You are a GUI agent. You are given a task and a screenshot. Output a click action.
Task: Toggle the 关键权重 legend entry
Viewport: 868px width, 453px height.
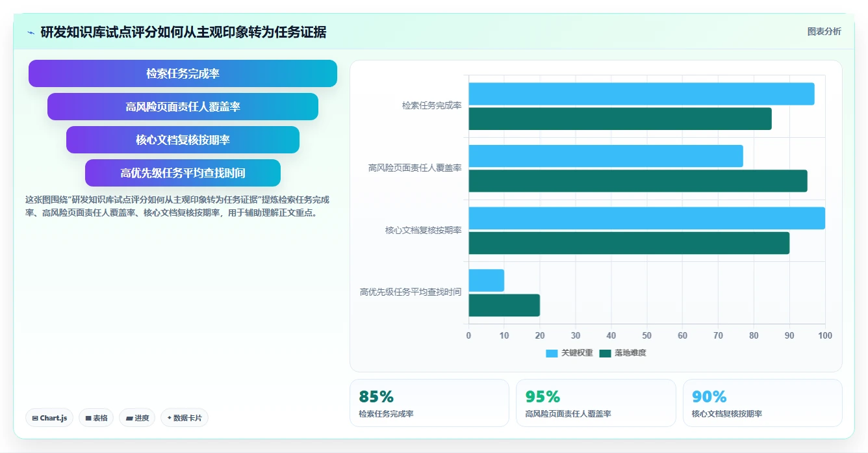pyautogui.click(x=569, y=353)
